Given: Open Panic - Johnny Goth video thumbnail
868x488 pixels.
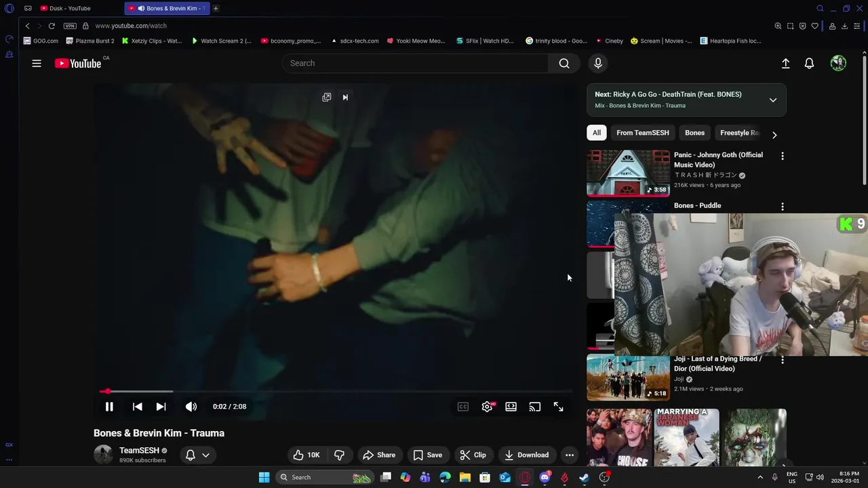Looking at the screenshot, I should point(628,173).
